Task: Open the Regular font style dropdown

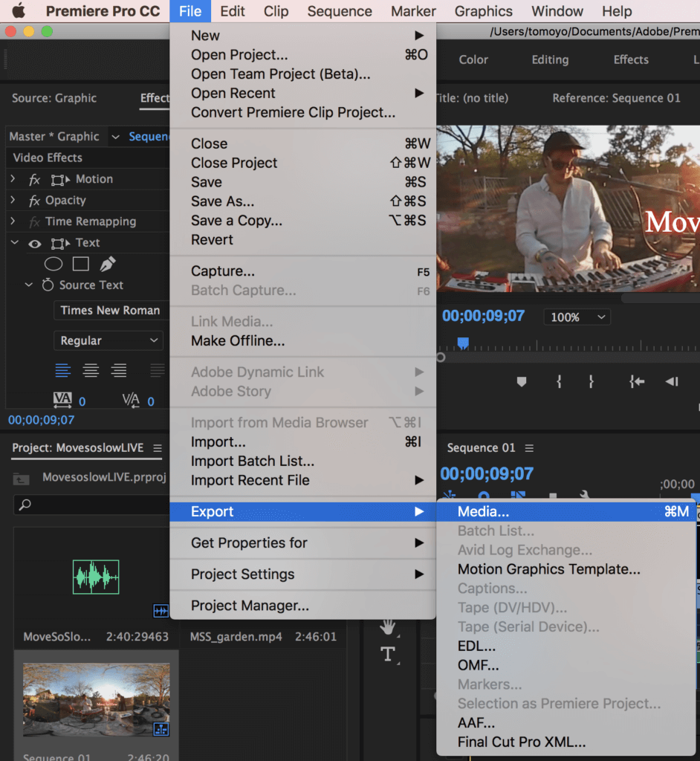Action: coord(108,340)
